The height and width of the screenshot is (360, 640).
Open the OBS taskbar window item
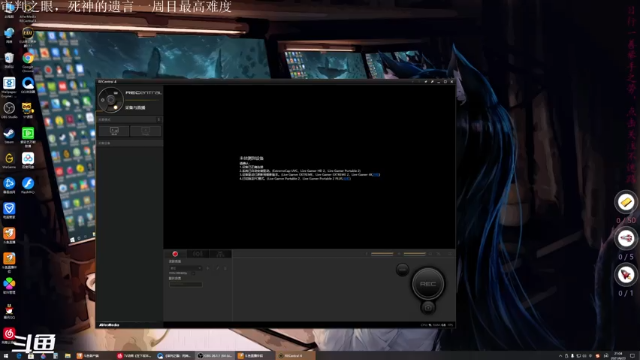pyautogui.click(x=215, y=356)
